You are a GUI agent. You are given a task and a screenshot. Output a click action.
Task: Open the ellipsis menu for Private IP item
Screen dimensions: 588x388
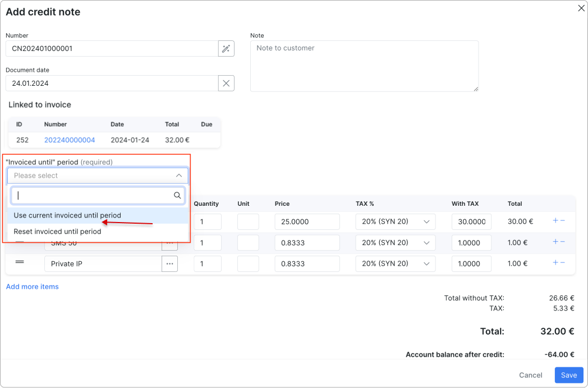pos(170,264)
